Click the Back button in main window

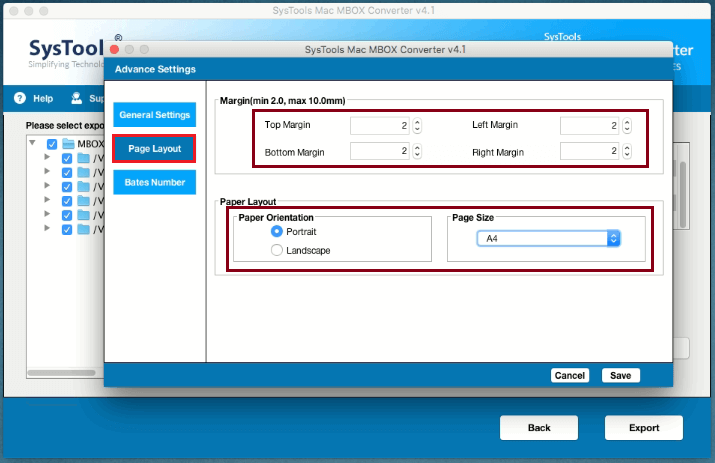[x=539, y=428]
